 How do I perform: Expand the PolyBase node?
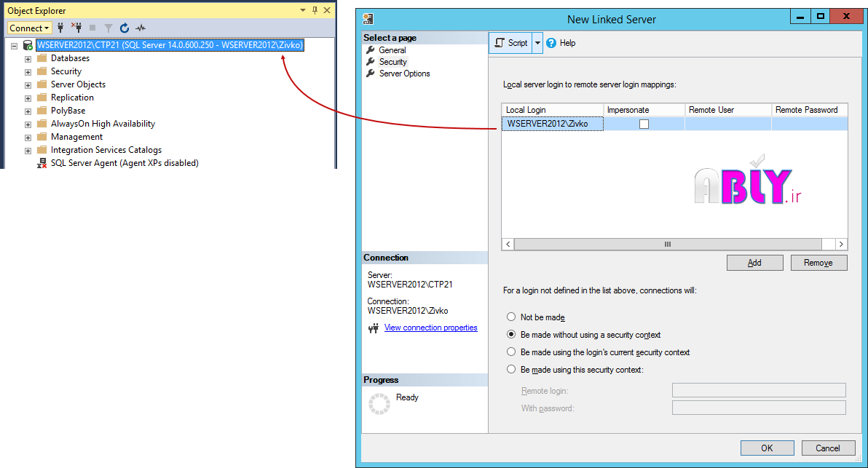28,111
